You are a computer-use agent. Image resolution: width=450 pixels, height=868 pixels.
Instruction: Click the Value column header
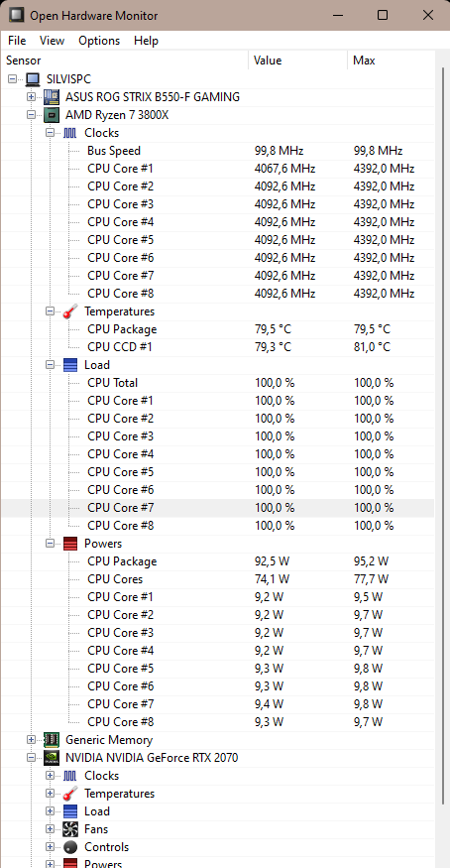click(x=298, y=61)
